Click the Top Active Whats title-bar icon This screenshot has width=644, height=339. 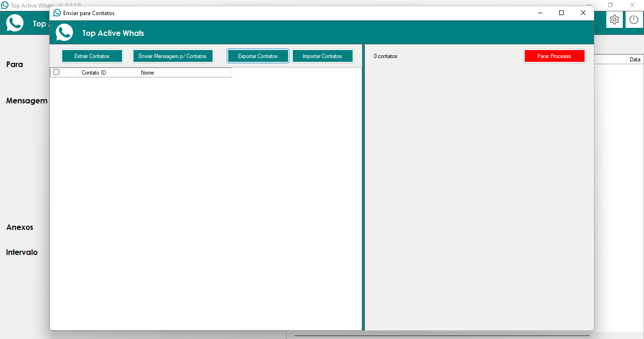(x=5, y=5)
